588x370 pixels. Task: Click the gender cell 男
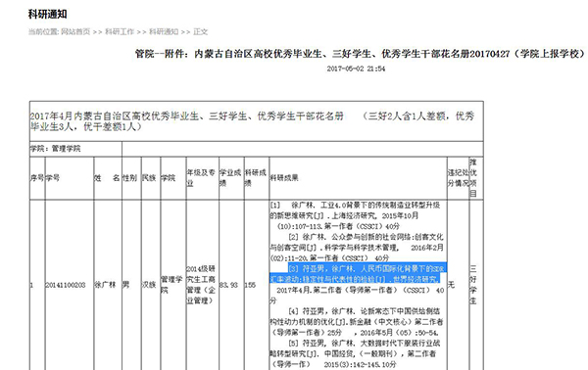click(126, 285)
